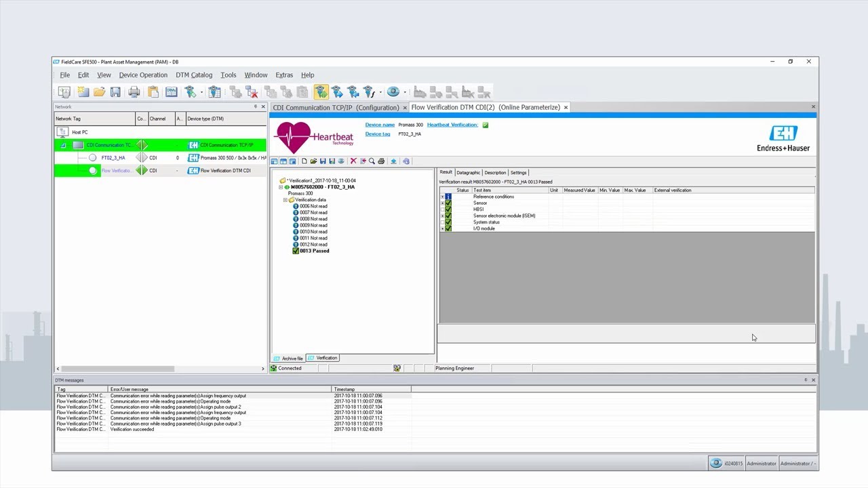Click the first save floppy icon in Heartbeat toolbar
Image resolution: width=868 pixels, height=488 pixels.
323,161
